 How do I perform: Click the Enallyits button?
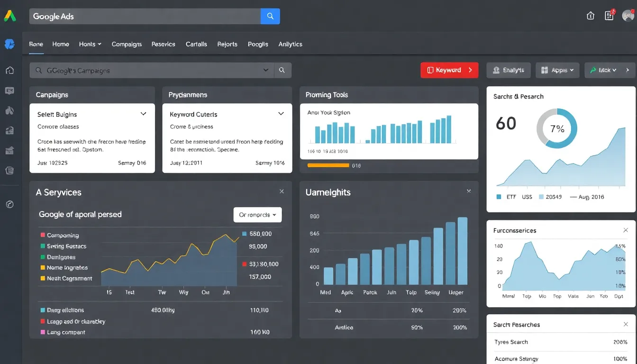(509, 70)
